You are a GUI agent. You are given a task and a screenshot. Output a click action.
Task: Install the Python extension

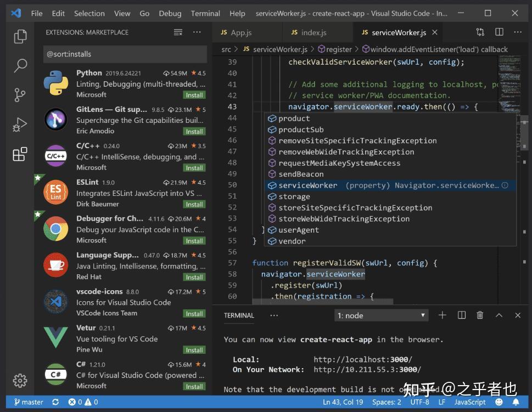tap(194, 95)
